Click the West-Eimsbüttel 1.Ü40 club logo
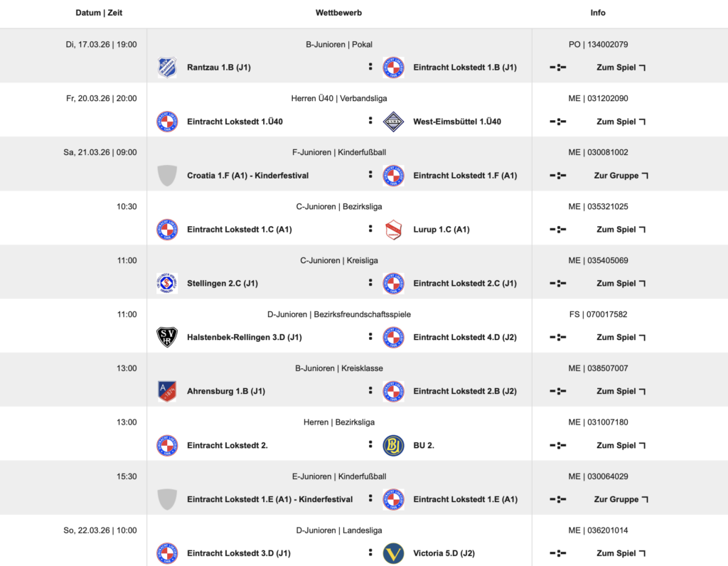728x566 pixels. (393, 122)
